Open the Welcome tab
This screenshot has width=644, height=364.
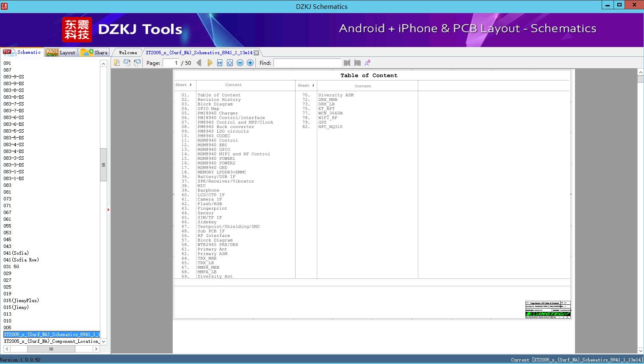click(x=128, y=53)
